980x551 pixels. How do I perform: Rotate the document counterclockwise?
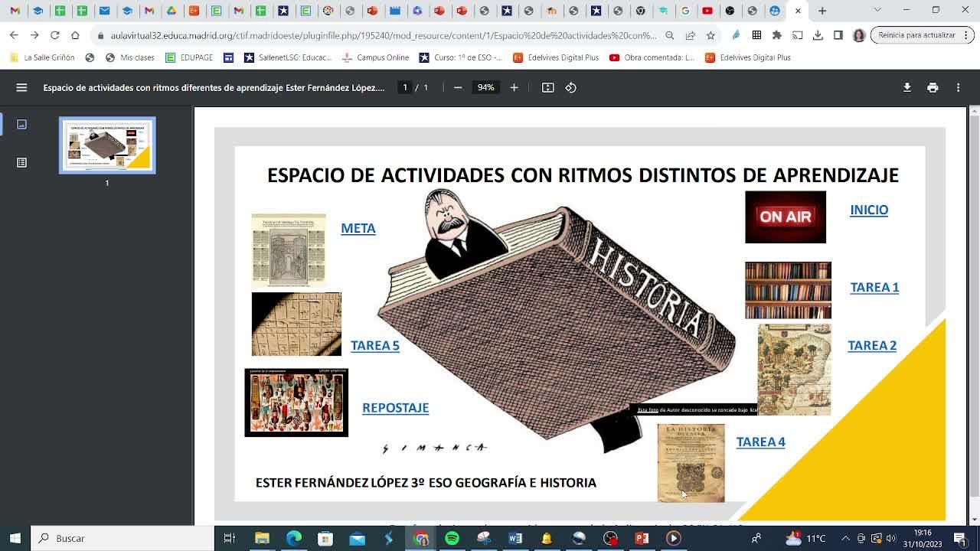tap(571, 87)
